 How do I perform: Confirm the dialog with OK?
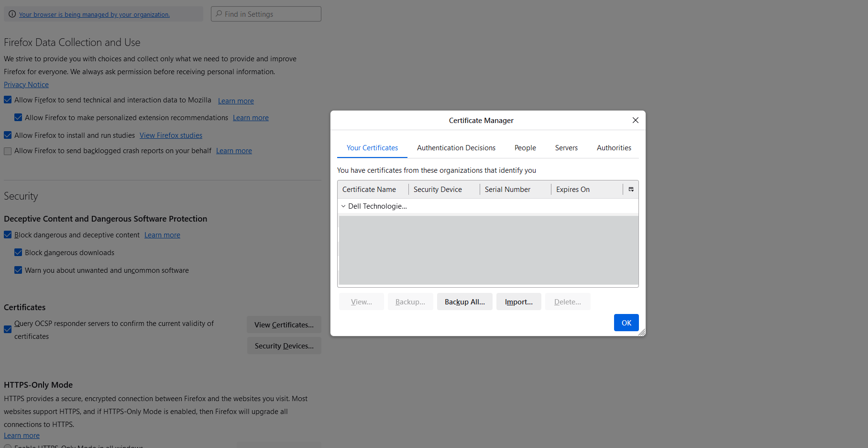tap(626, 323)
